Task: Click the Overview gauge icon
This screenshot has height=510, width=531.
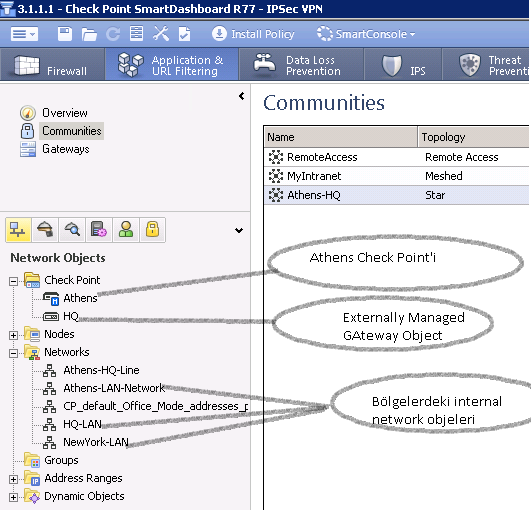Action: [27, 113]
